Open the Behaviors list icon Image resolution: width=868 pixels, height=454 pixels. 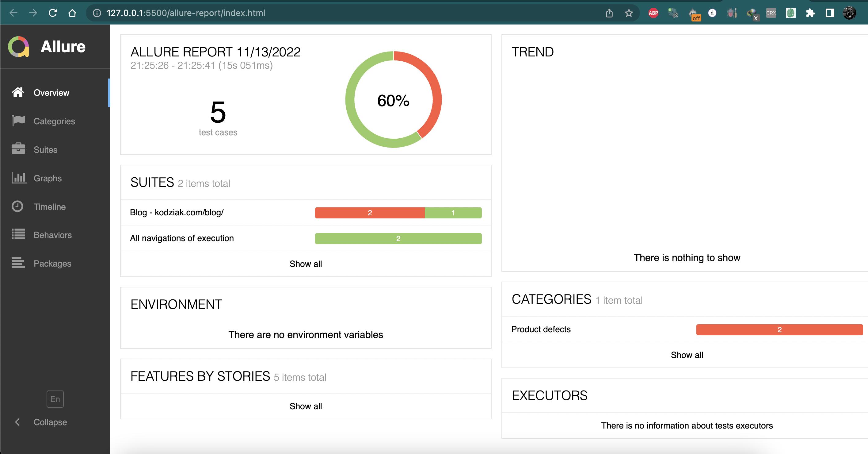pos(18,234)
